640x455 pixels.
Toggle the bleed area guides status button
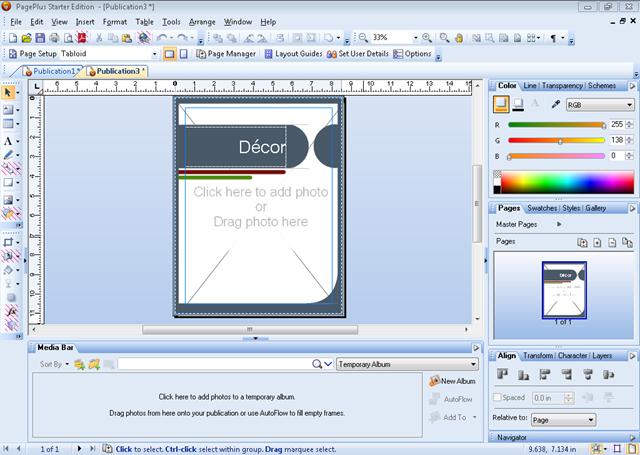tap(617, 449)
